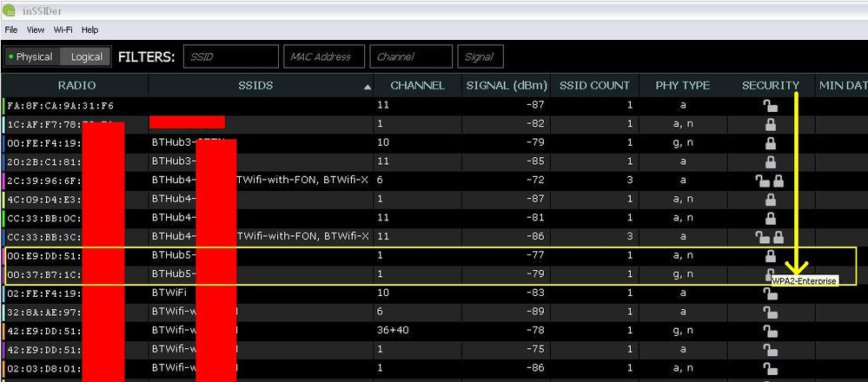Focus the MAC Address filter field
Screen dimensions: 868x382
[x=324, y=56]
